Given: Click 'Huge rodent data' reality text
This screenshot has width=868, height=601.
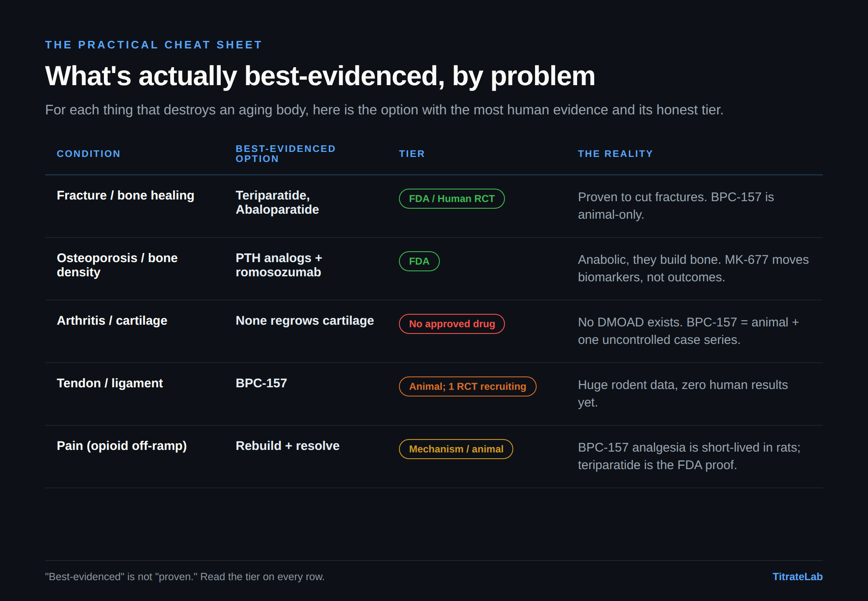Looking at the screenshot, I should tap(683, 394).
